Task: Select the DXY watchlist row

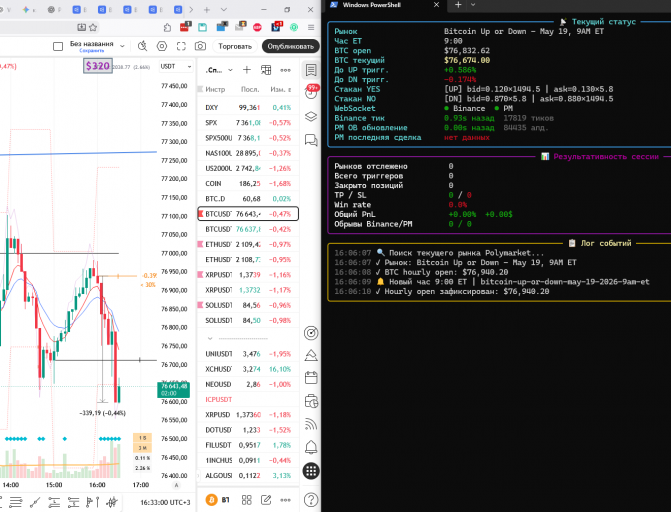Action: click(x=248, y=107)
